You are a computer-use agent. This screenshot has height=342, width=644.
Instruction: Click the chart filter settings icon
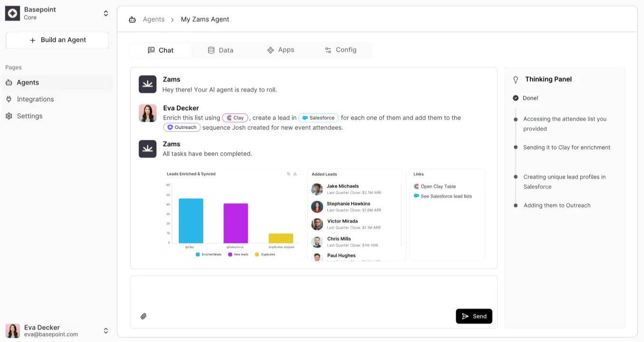[x=289, y=174]
